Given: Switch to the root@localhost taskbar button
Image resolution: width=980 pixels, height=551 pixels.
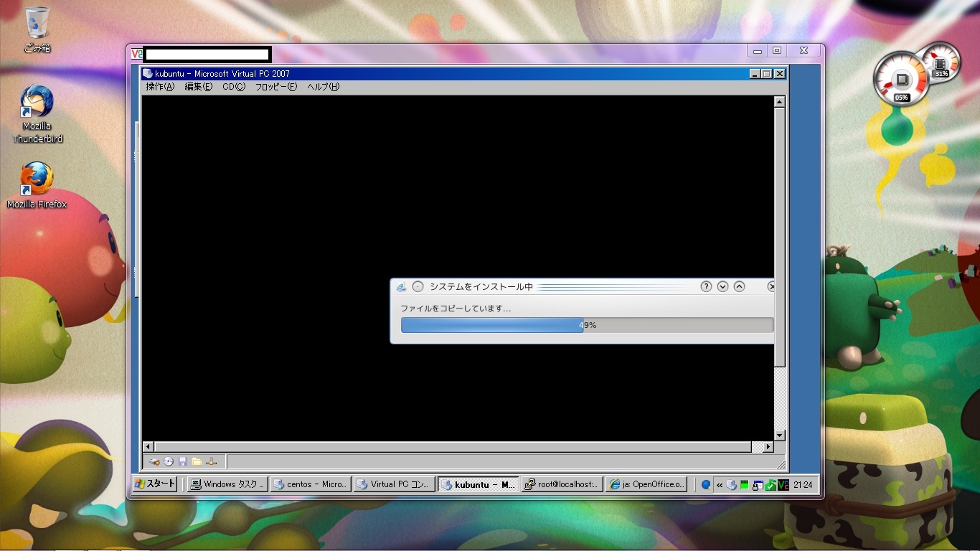Looking at the screenshot, I should point(562,484).
